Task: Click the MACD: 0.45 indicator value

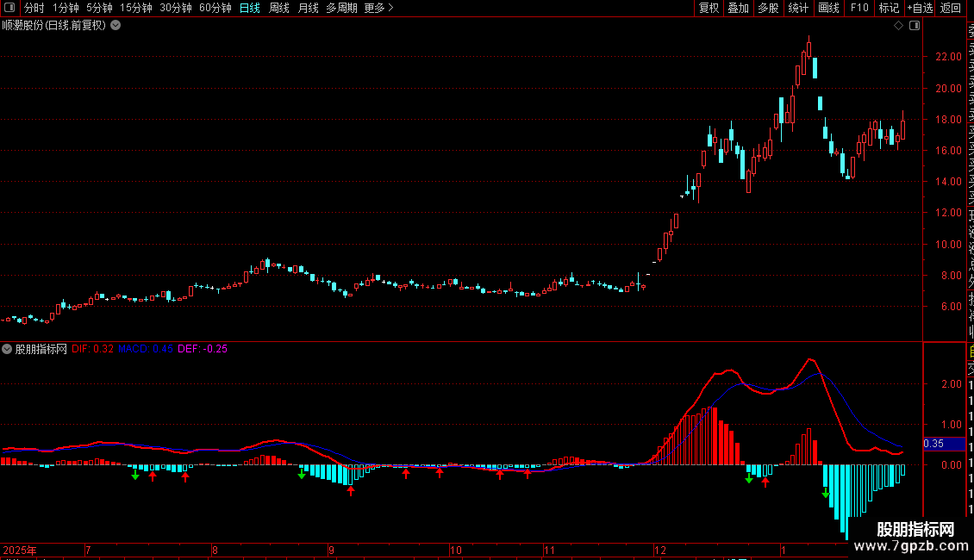Action: (146, 349)
